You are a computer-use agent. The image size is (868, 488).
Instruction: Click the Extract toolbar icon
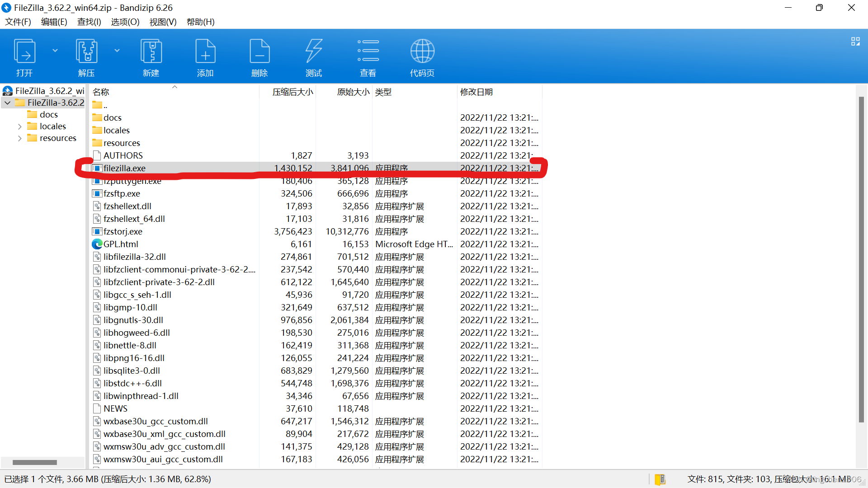tap(86, 52)
